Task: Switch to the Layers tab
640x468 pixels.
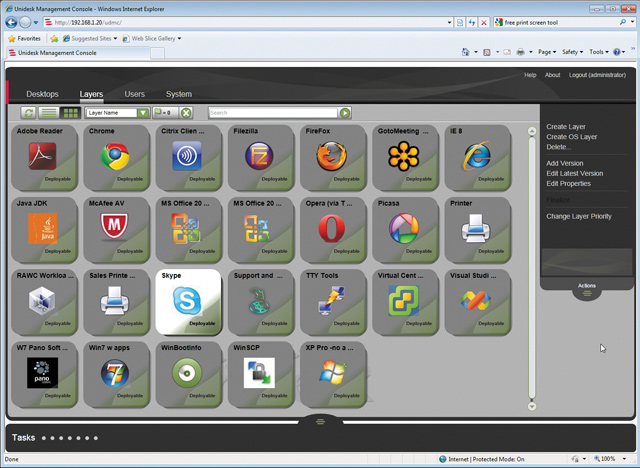Action: (91, 94)
